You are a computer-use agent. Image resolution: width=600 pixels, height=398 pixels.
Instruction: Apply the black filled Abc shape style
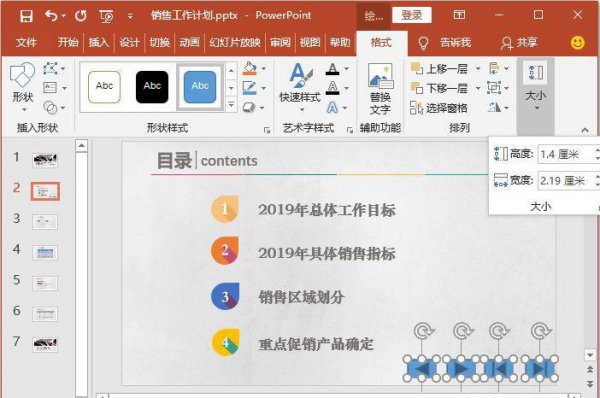152,87
